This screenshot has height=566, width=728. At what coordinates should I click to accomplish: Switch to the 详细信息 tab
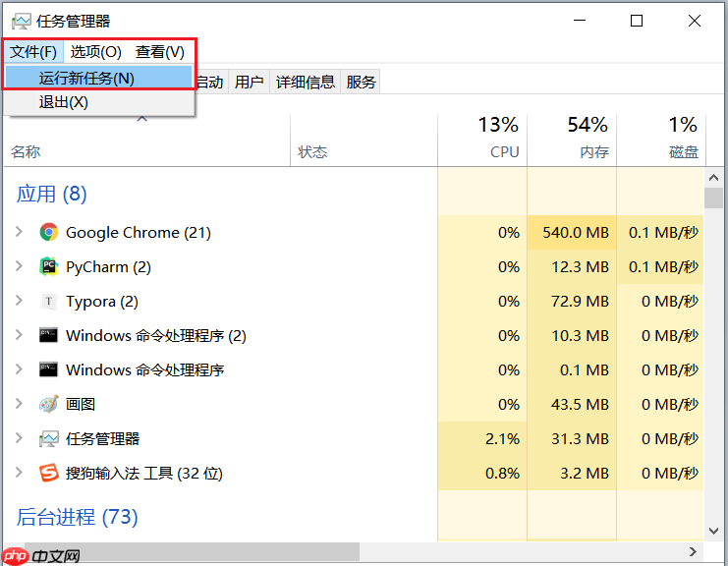click(x=305, y=83)
